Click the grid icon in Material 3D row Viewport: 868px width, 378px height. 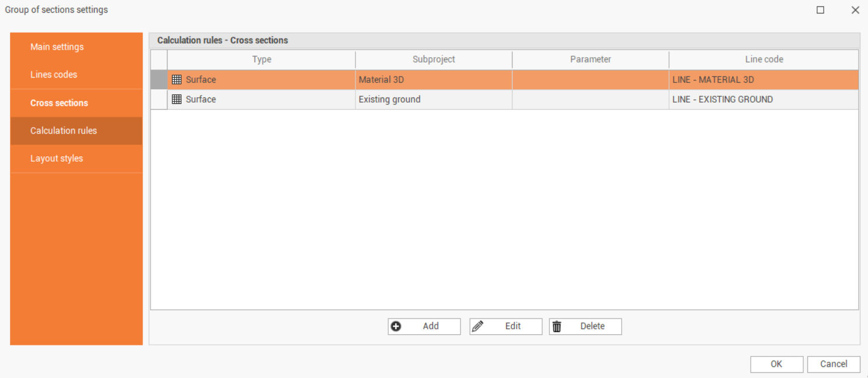[177, 80]
